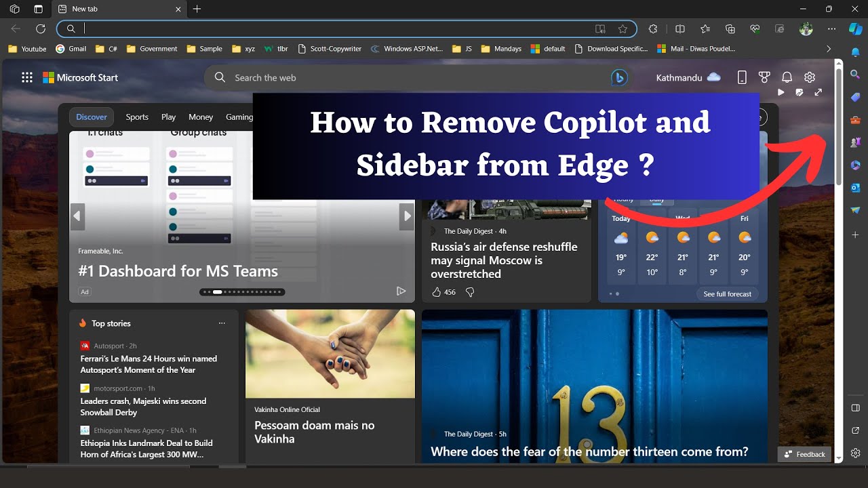
Task: Open Microsoft Start page settings gear
Action: [810, 77]
